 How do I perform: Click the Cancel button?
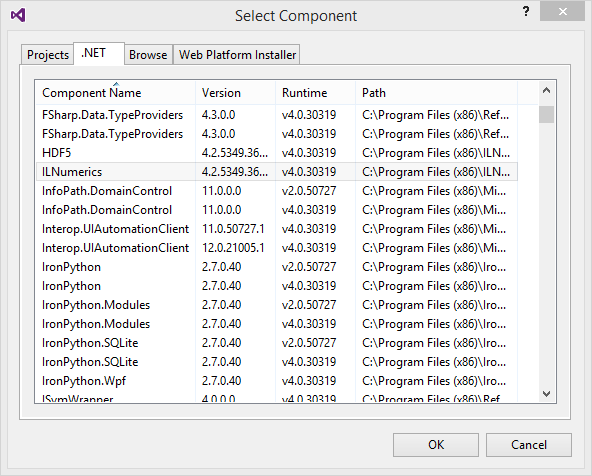(529, 445)
